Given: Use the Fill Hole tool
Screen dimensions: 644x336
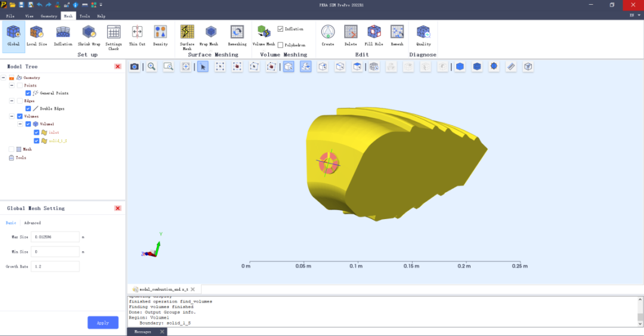Looking at the screenshot, I should pyautogui.click(x=374, y=36).
